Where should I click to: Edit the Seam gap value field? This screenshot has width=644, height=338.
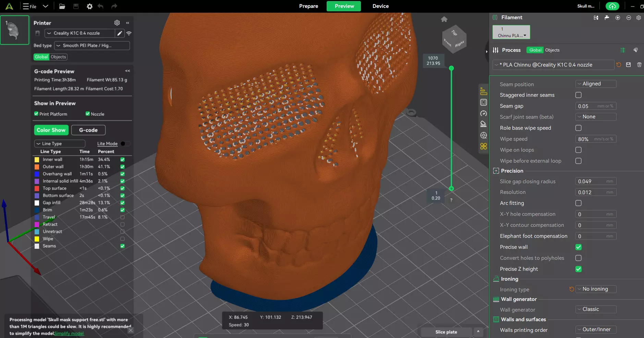[x=596, y=106]
